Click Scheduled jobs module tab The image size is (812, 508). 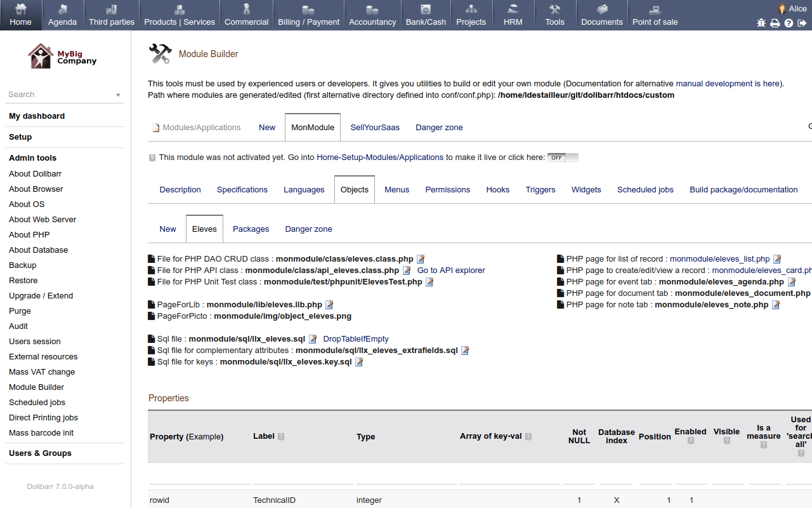[x=645, y=190]
